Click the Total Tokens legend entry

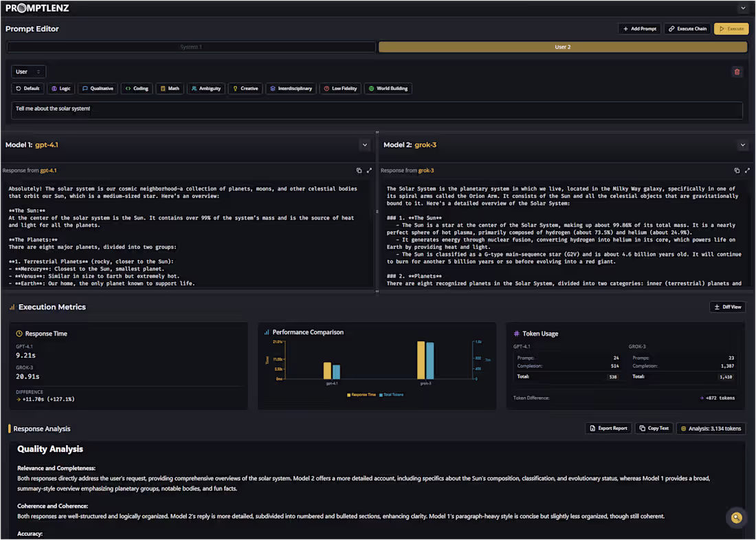[x=392, y=395]
